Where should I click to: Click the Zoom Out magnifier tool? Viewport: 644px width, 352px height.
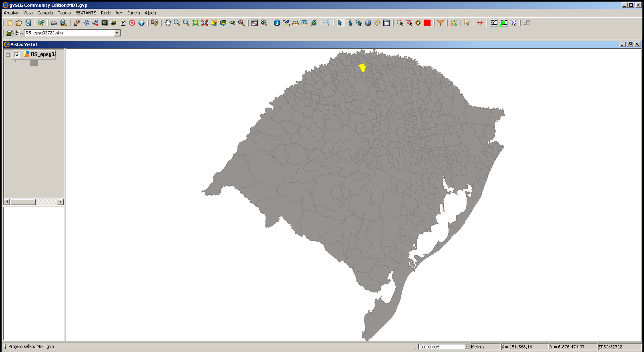pos(186,23)
